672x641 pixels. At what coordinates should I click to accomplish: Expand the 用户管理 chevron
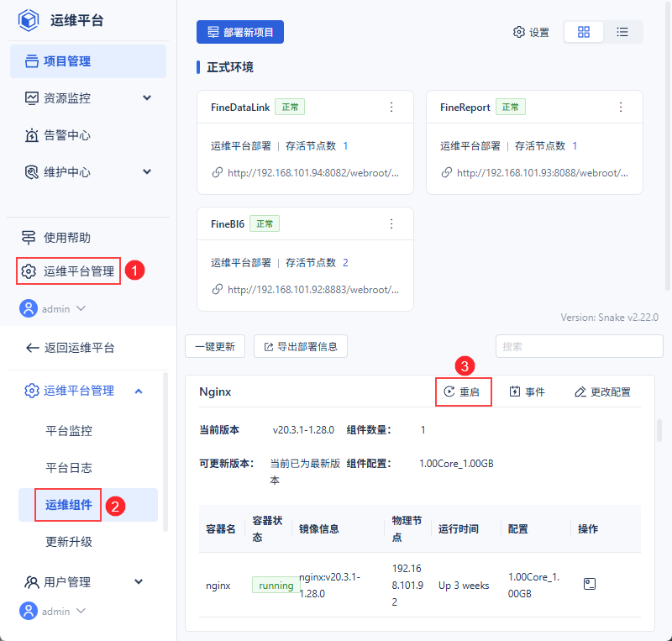(x=139, y=581)
